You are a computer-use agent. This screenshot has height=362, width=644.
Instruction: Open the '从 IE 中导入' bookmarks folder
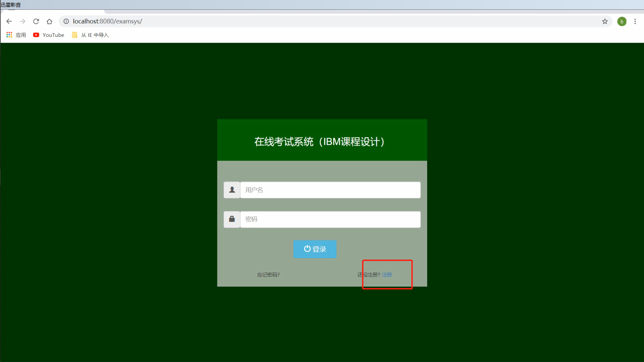91,35
